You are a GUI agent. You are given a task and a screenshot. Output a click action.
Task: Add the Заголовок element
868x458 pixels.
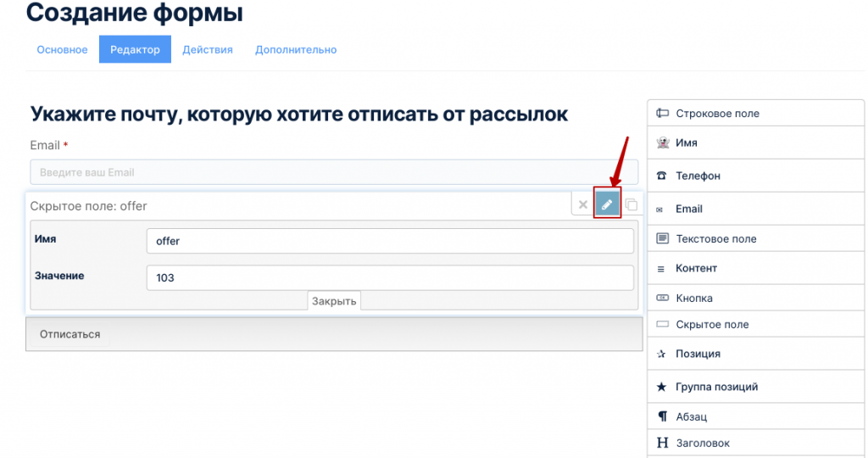click(x=755, y=443)
